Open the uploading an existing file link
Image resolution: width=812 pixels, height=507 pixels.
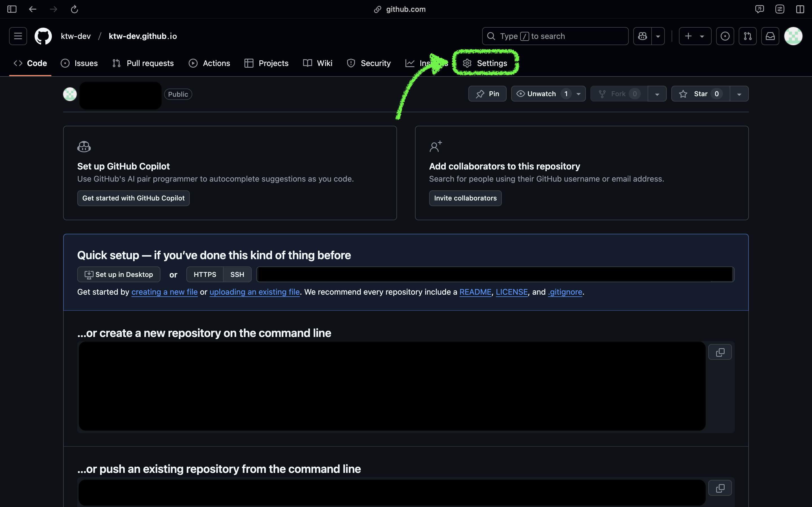pyautogui.click(x=255, y=292)
